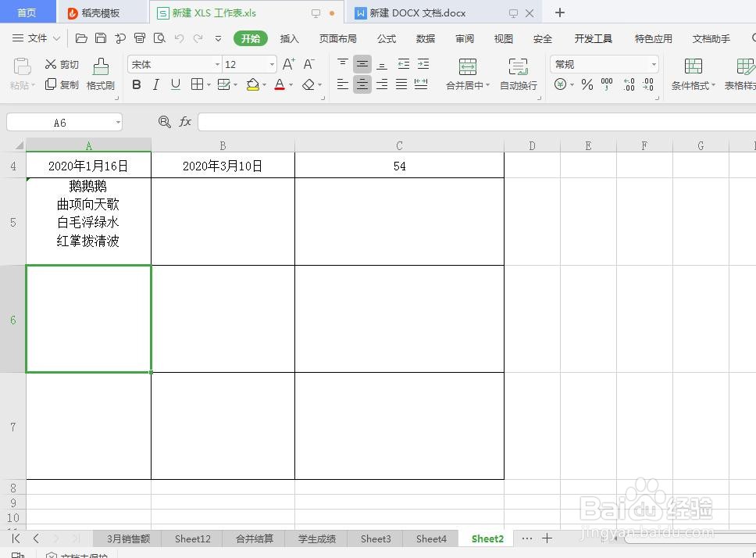Image resolution: width=756 pixels, height=558 pixels.
Task: Click Decrease Indent icon
Action: click(x=404, y=64)
